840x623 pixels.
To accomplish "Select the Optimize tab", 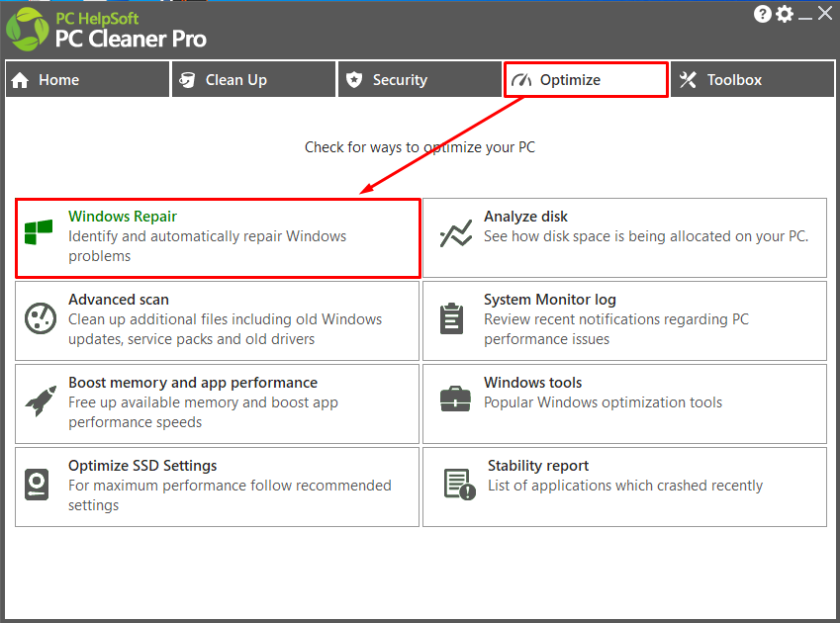I will pyautogui.click(x=586, y=80).
